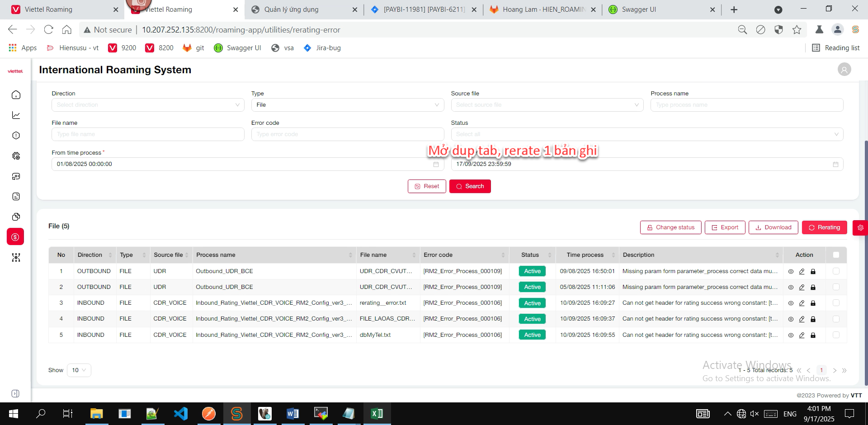View row 2 details with the eye icon
Viewport: 868px width, 425px height.
point(791,287)
